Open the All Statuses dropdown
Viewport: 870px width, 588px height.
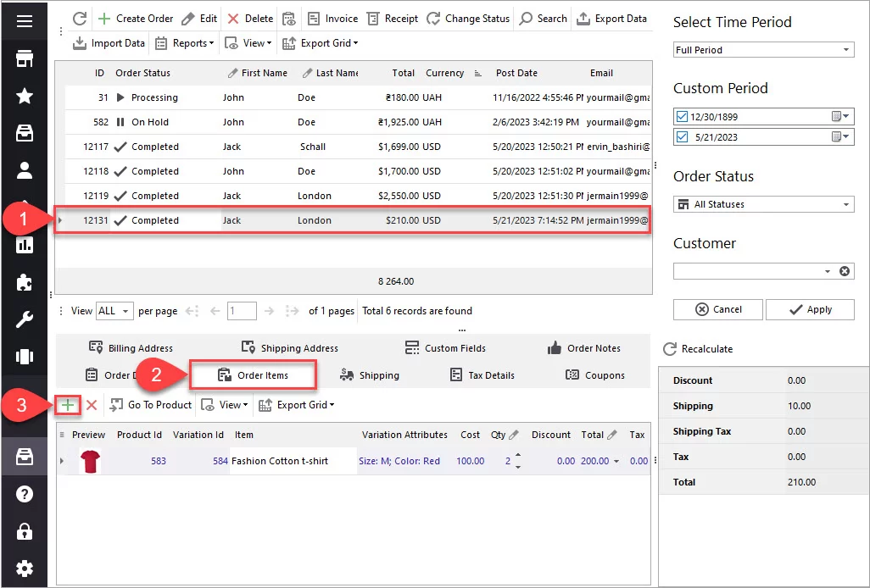846,204
